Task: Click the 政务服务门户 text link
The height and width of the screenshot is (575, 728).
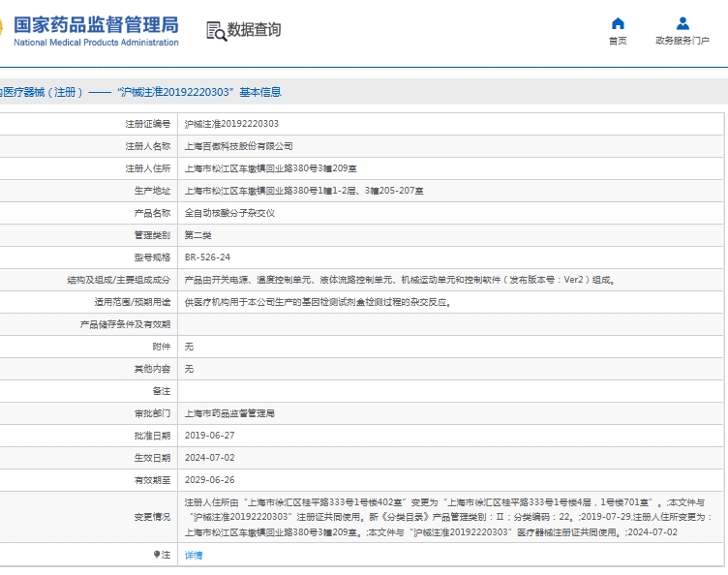Action: click(x=682, y=41)
